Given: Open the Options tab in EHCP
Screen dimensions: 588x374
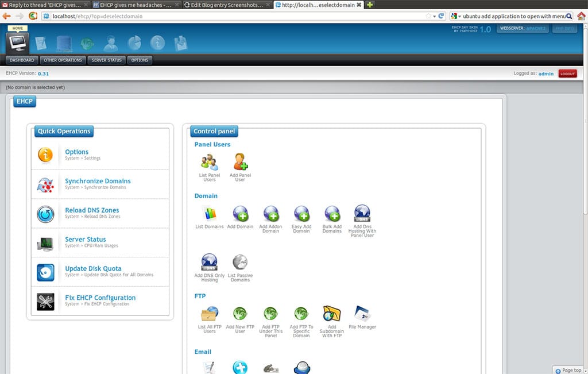Looking at the screenshot, I should (x=139, y=60).
